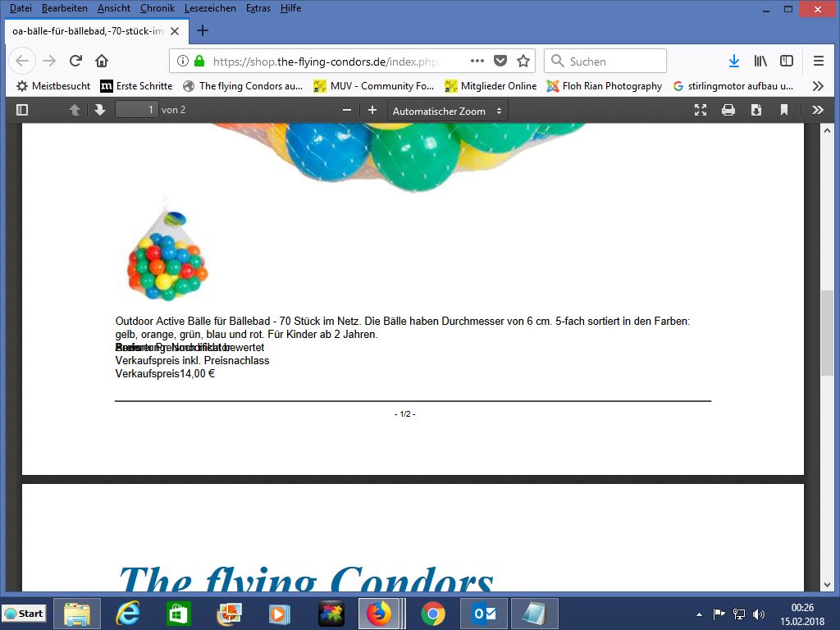The height and width of the screenshot is (630, 840).
Task: Go to previous PDF page arrow
Action: tap(75, 110)
